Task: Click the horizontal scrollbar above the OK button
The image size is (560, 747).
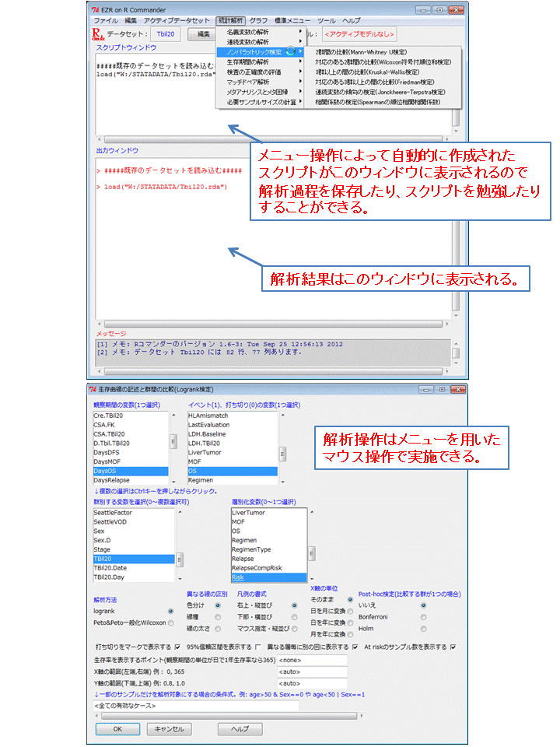Action: 194,717
